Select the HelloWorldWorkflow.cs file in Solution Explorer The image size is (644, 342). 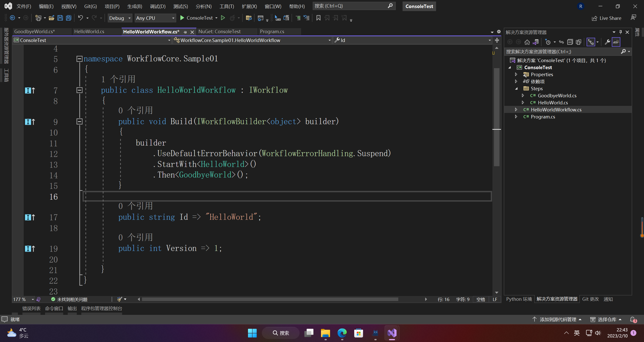[x=556, y=109]
